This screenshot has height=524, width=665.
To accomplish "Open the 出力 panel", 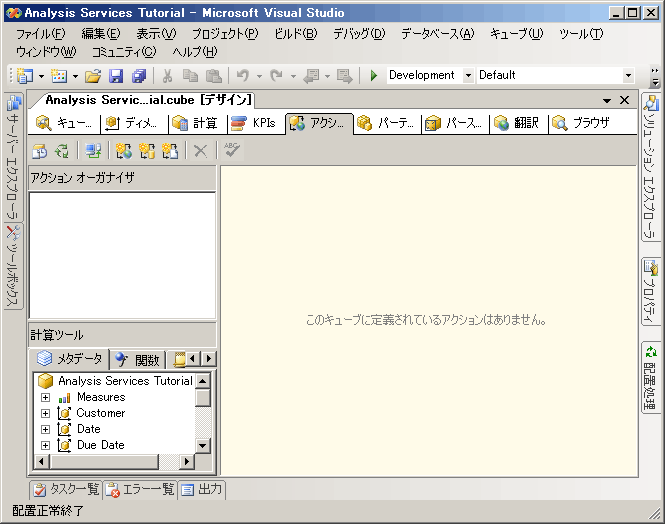I will click(x=202, y=490).
